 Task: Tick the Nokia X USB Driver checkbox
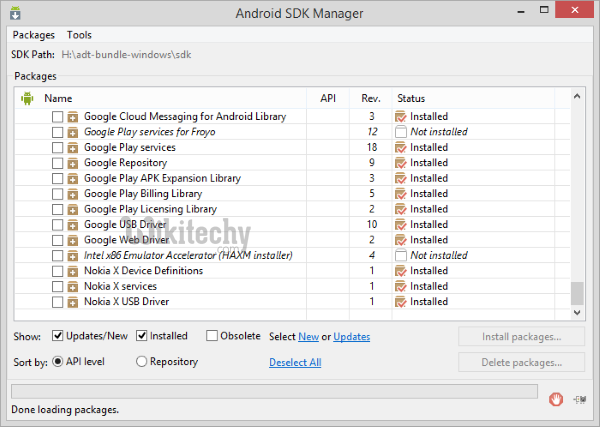[x=57, y=302]
